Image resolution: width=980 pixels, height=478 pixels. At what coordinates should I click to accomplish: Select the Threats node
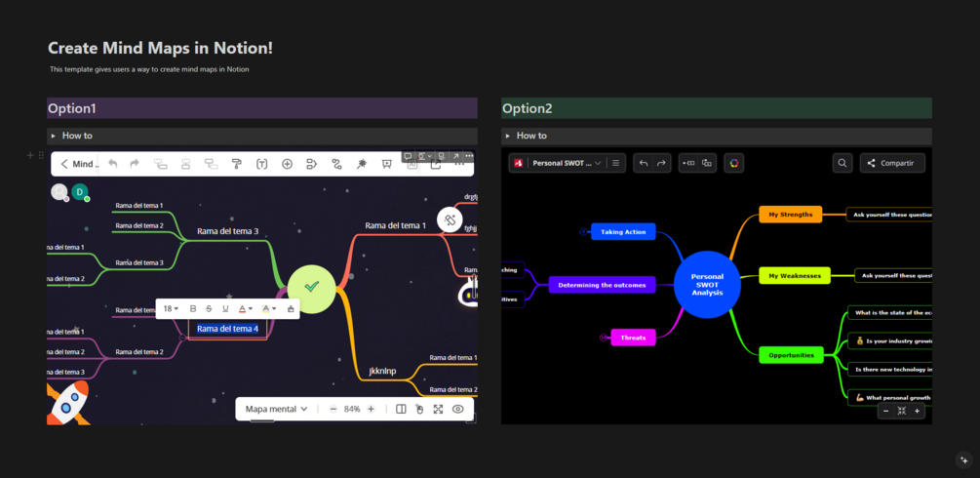click(x=633, y=338)
